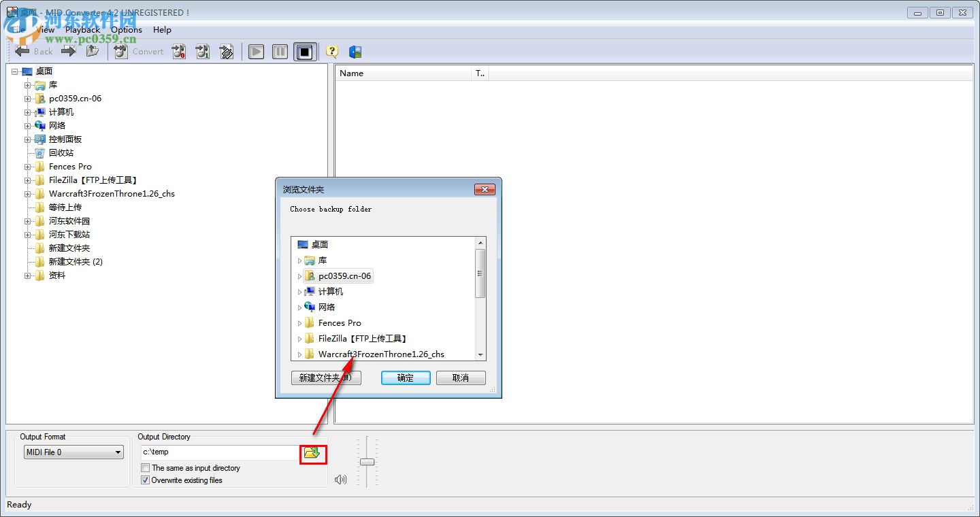Select the 计算机 icon in browse dialog
The height and width of the screenshot is (517, 980).
point(310,292)
